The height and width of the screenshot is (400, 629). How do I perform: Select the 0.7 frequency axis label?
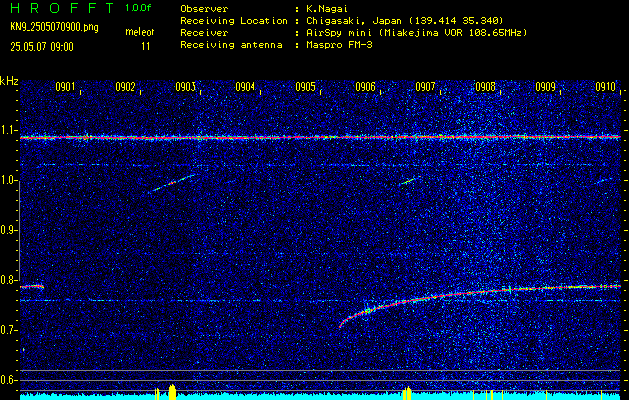pos(8,330)
